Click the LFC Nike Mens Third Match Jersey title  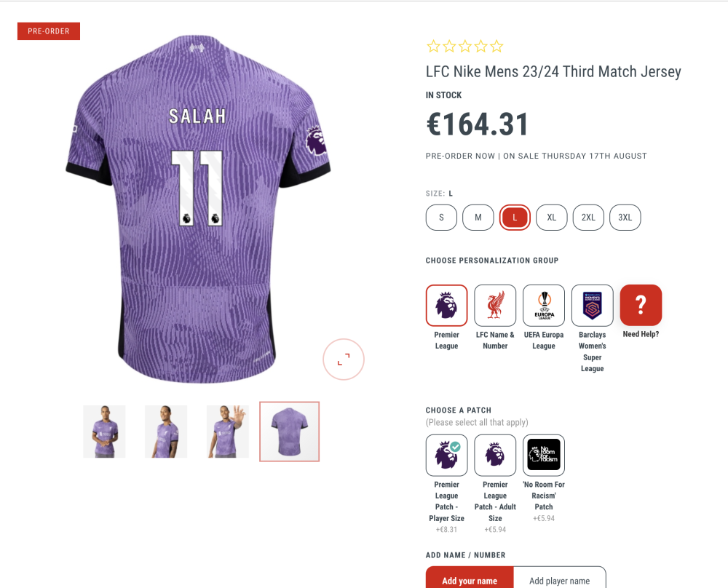point(553,71)
